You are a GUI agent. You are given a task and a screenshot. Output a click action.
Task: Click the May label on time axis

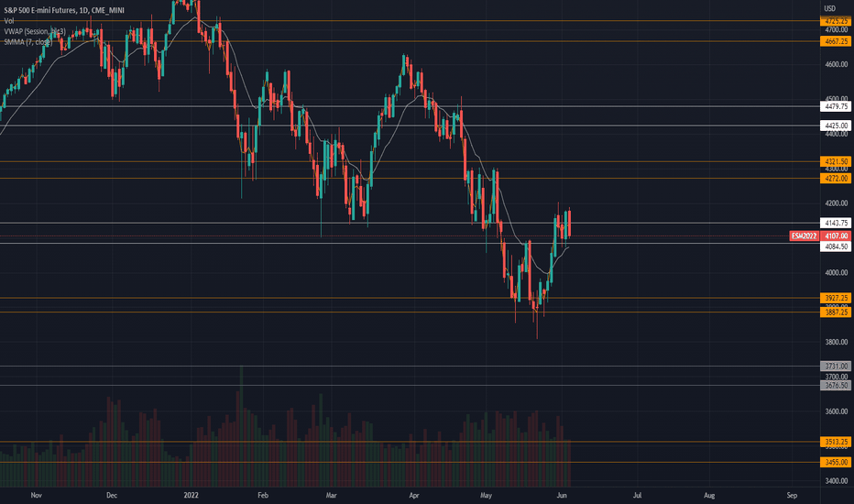coord(487,495)
